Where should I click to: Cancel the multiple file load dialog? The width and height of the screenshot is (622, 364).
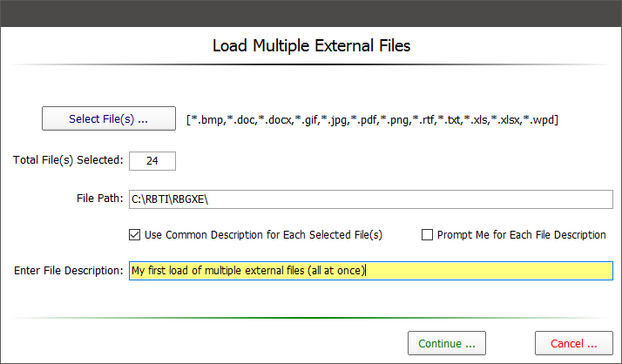coord(573,343)
